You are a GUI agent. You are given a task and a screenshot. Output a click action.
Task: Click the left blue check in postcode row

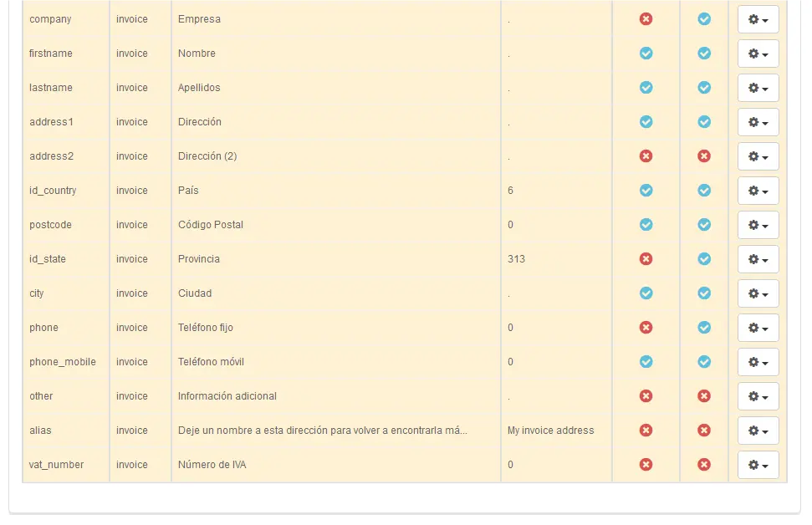(646, 225)
